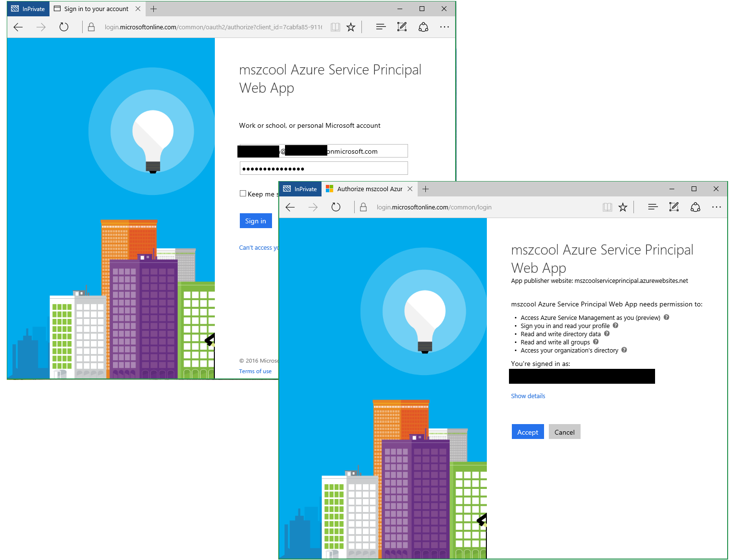This screenshot has width=731, height=560.
Task: Cancel the permission request
Action: [565, 432]
